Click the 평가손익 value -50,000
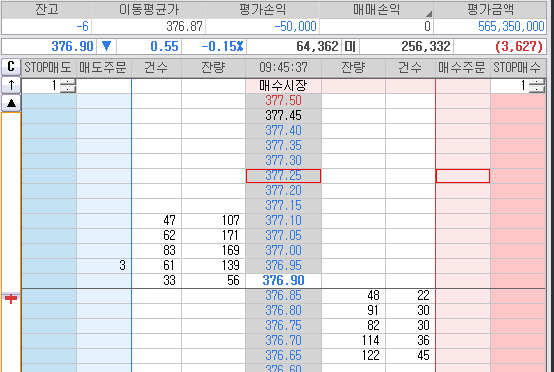This screenshot has height=372, width=554. (295, 26)
